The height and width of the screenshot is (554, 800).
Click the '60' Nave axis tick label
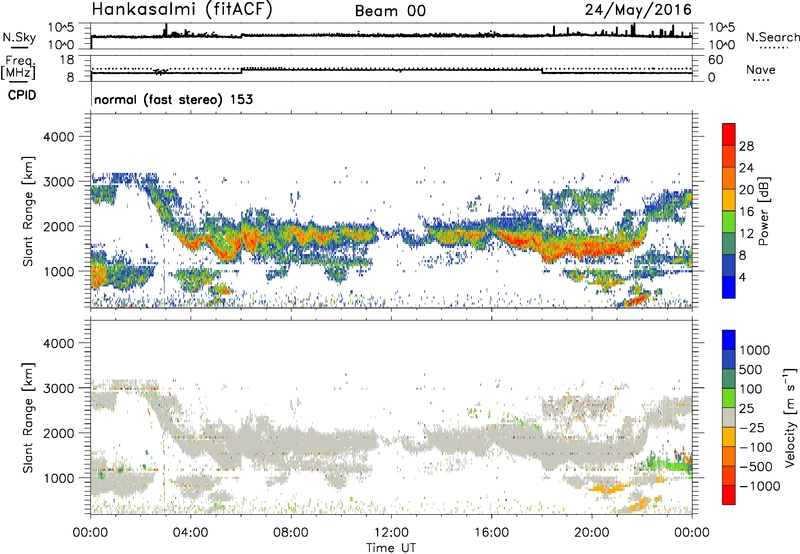point(715,60)
